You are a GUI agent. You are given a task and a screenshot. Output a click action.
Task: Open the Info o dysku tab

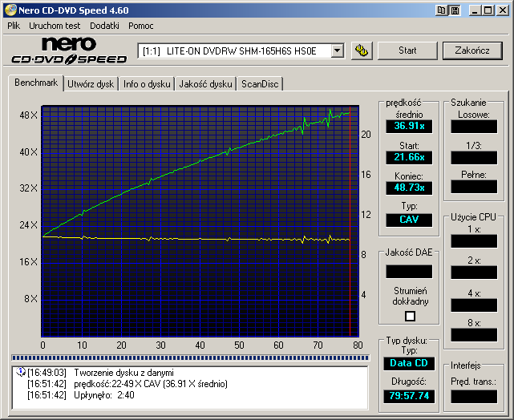[147, 84]
